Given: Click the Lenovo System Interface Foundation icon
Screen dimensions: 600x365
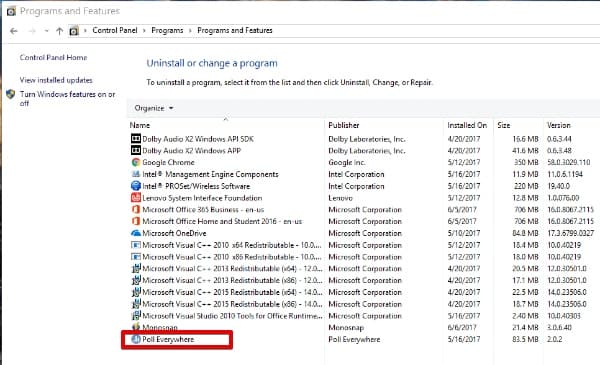Looking at the screenshot, I should (136, 198).
